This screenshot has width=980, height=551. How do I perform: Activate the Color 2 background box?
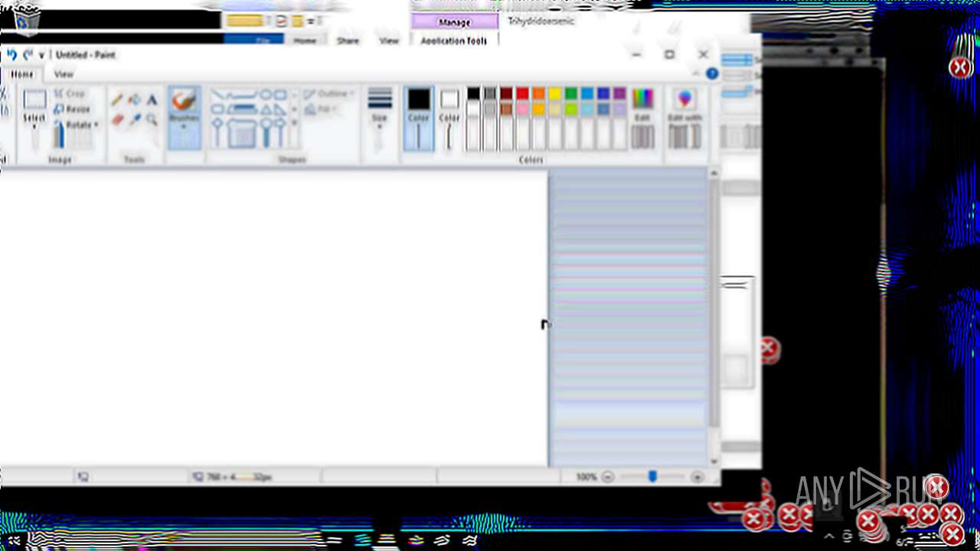click(x=449, y=119)
